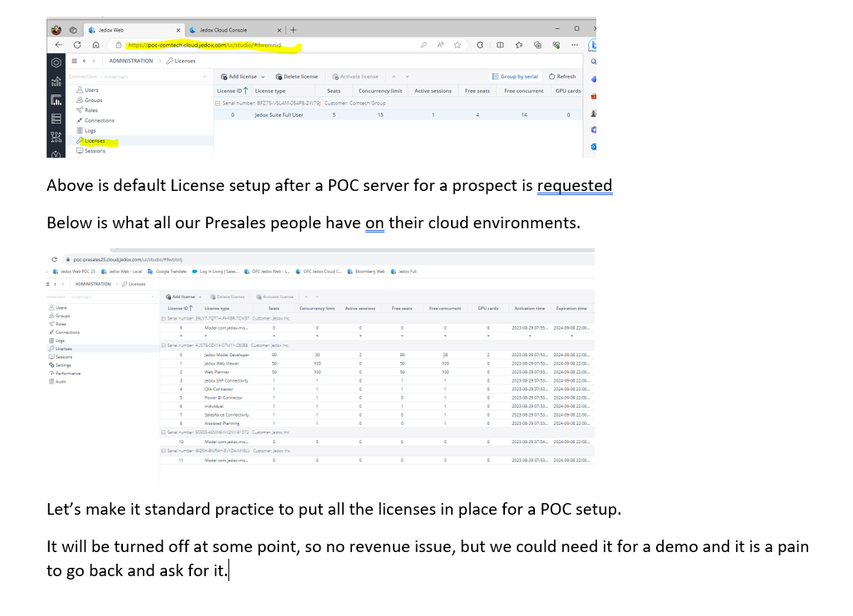This screenshot has height=616, width=853.
Task: Select the Jedox Suite Full User license row
Action: tap(278, 115)
